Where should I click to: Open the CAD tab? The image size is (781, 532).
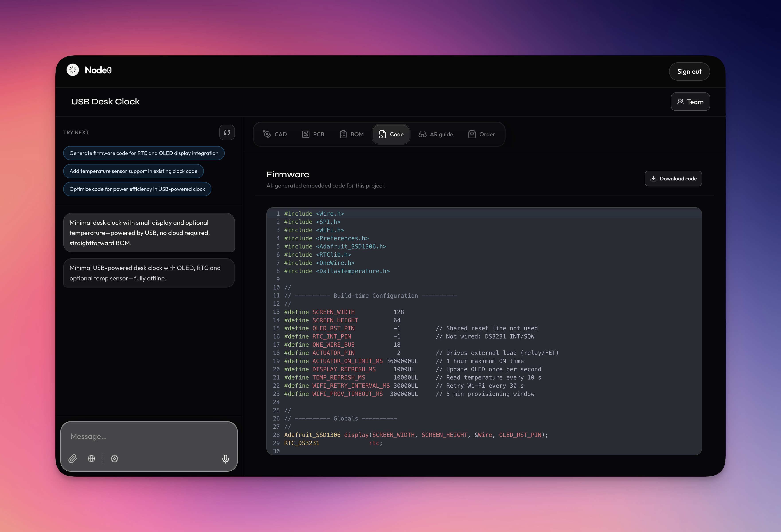(275, 134)
